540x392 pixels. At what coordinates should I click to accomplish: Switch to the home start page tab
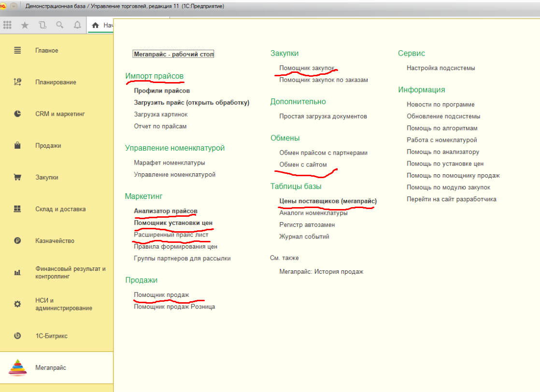click(100, 25)
